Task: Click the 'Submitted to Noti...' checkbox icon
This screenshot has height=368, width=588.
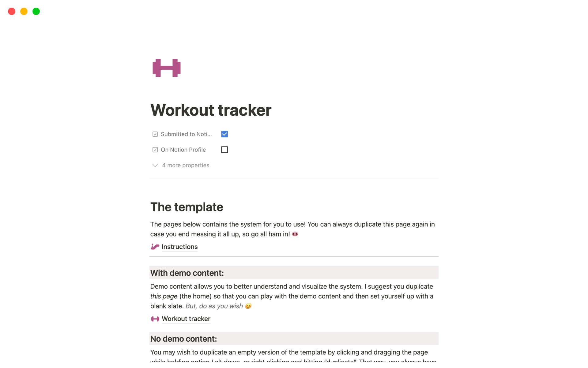Action: pos(155,134)
